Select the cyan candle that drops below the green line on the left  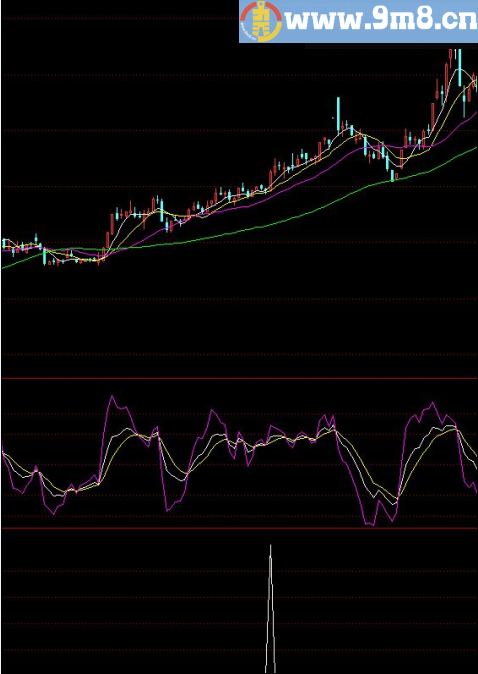(44, 257)
